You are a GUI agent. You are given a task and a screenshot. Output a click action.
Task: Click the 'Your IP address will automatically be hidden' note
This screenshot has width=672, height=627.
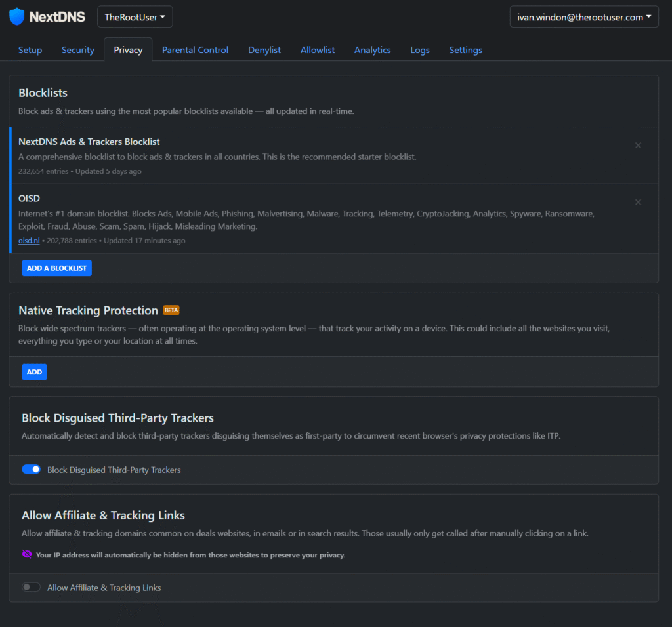point(190,555)
